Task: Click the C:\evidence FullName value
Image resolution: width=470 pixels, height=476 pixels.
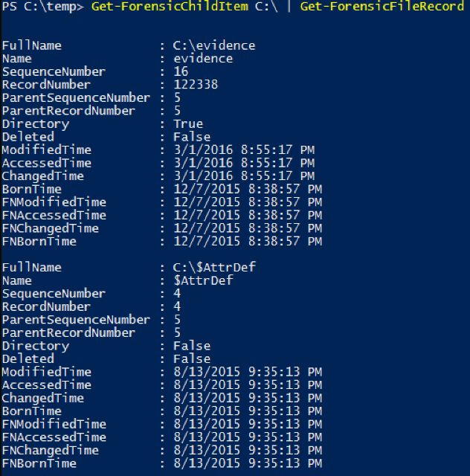Action: click(x=214, y=46)
